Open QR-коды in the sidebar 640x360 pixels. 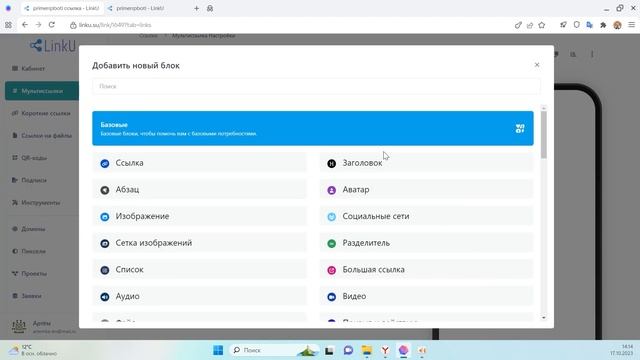click(x=29, y=158)
